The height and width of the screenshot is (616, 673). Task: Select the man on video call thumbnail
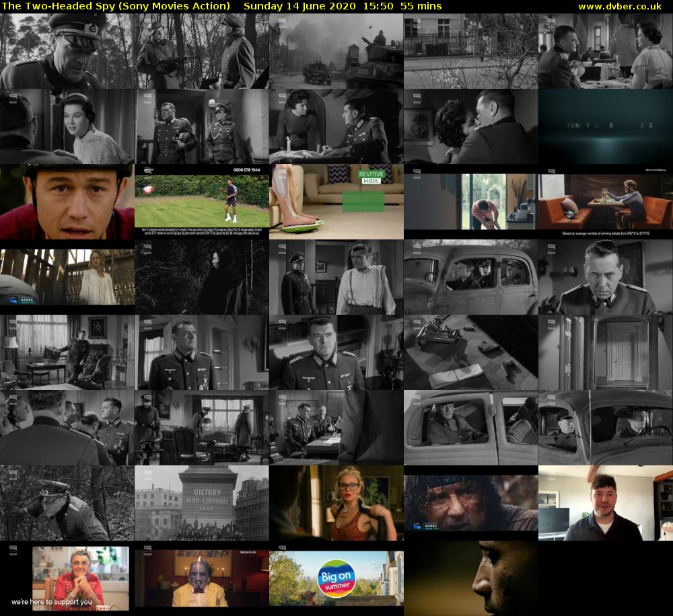606,503
